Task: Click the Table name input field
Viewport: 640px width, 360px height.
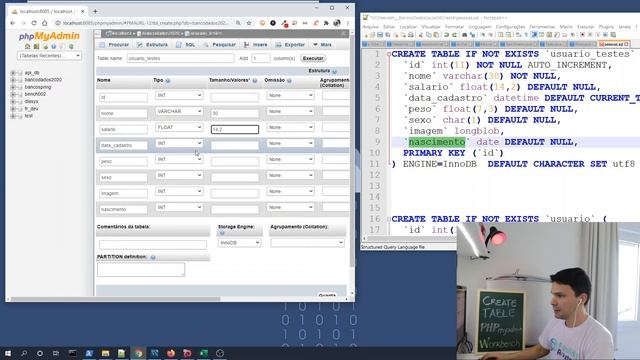Action: [x=180, y=58]
